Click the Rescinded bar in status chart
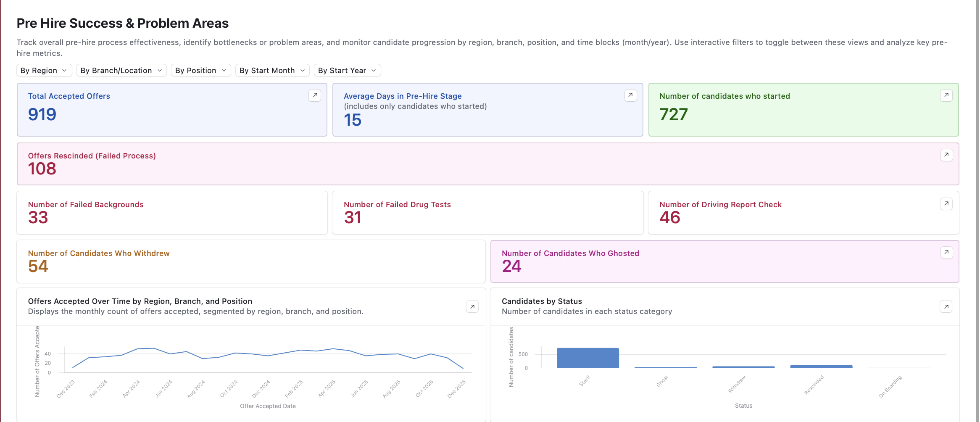This screenshot has width=980, height=422. (821, 367)
